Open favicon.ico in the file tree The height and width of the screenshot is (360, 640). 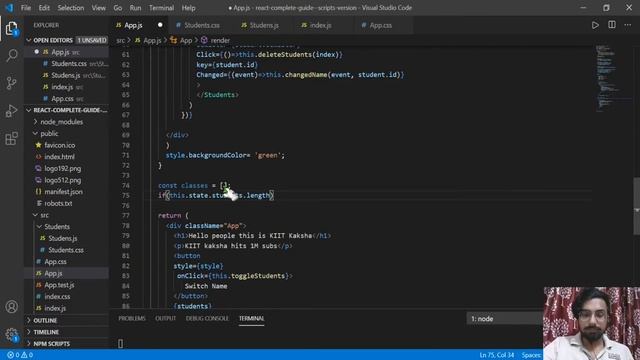pos(60,145)
